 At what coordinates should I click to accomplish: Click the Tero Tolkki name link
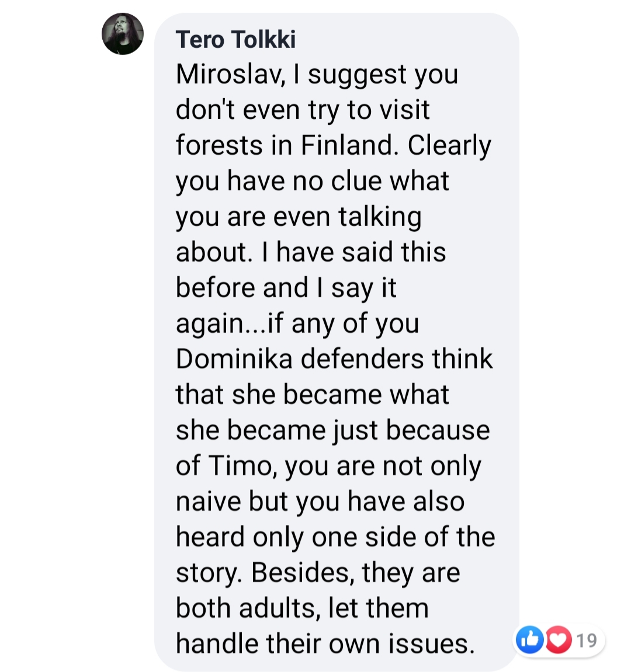tap(235, 40)
